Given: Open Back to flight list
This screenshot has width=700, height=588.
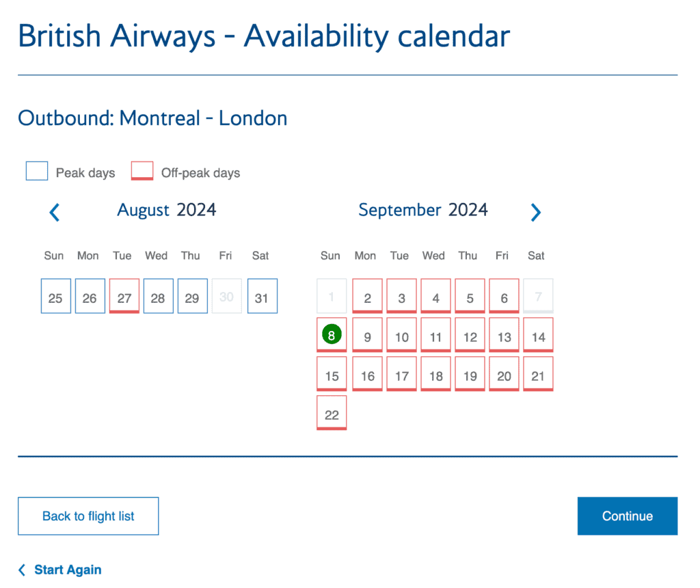Looking at the screenshot, I should click(87, 516).
